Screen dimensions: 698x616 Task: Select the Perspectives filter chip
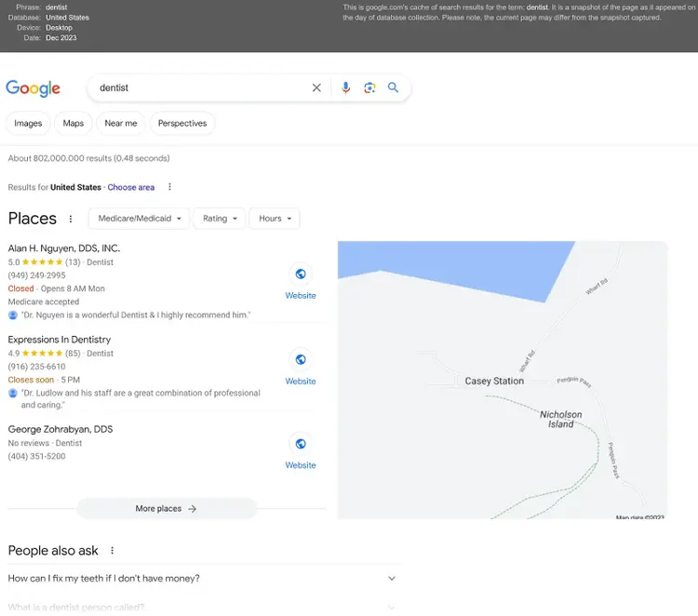click(x=182, y=123)
